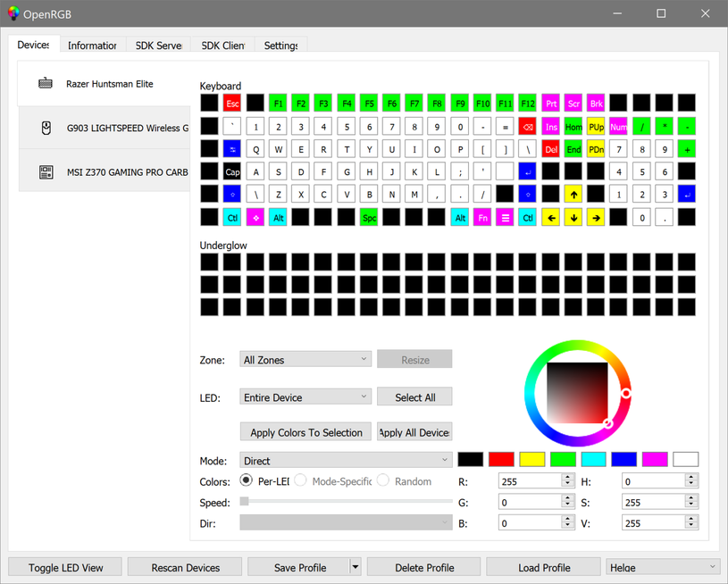This screenshot has height=584, width=728.
Task: Click the red backspace key LED
Action: [x=527, y=127]
